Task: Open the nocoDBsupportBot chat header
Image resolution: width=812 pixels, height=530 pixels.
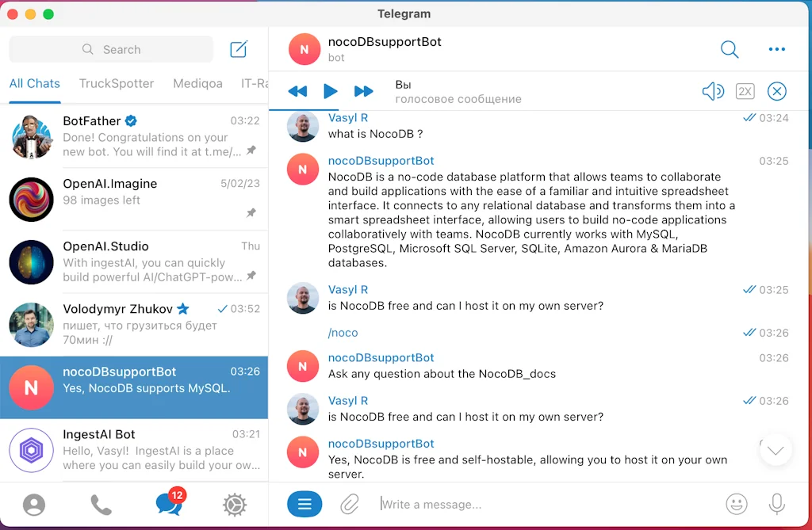Action: coord(385,42)
